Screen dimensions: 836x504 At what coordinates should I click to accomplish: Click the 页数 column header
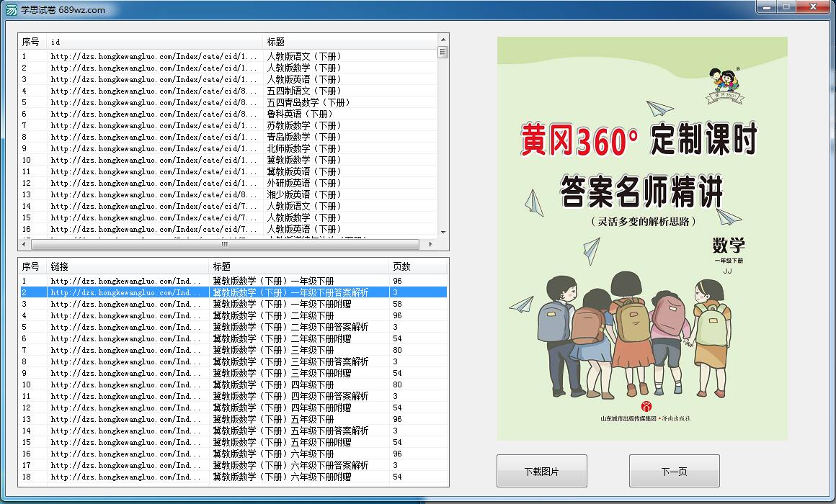click(x=417, y=266)
